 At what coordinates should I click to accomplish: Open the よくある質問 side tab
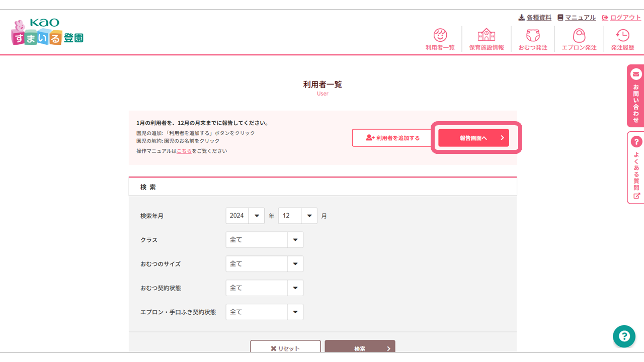636,167
